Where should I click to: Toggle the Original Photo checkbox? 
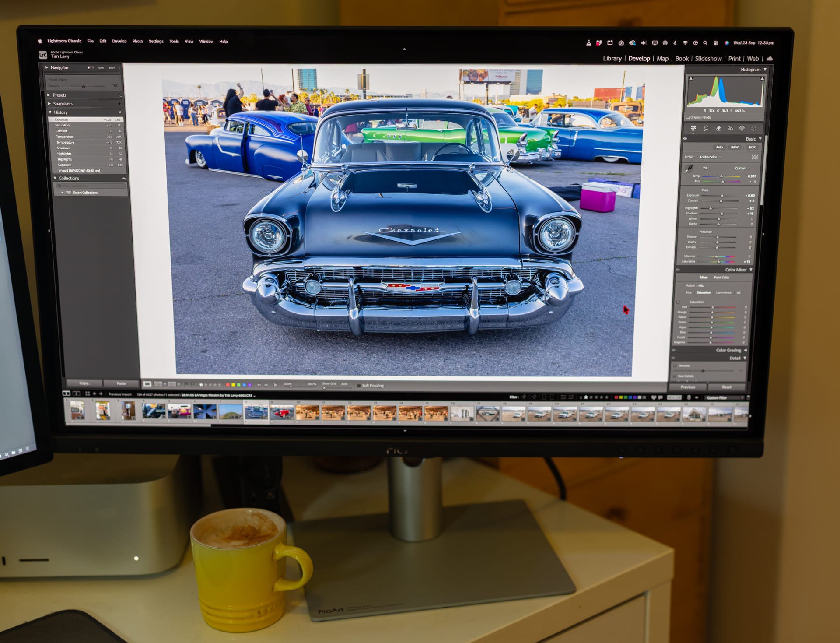[688, 117]
